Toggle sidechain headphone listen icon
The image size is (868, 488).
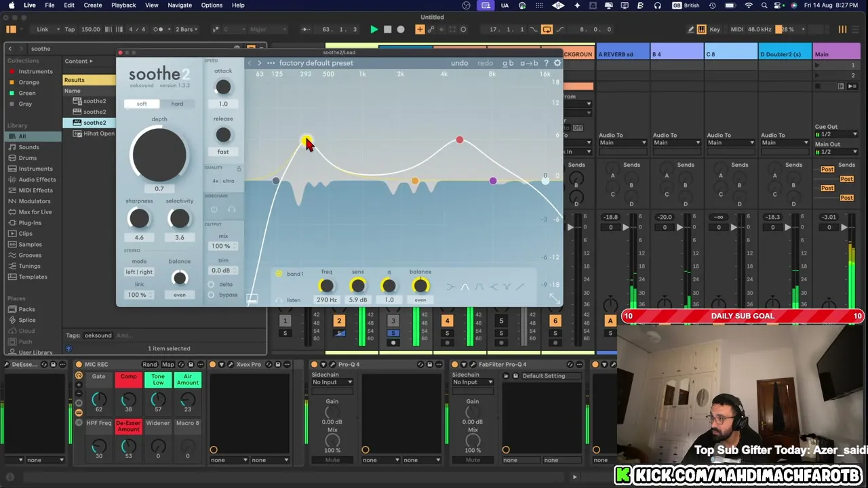click(231, 209)
